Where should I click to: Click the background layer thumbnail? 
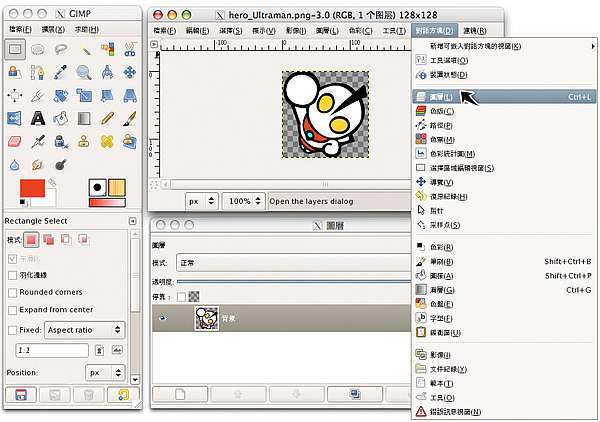(x=207, y=318)
